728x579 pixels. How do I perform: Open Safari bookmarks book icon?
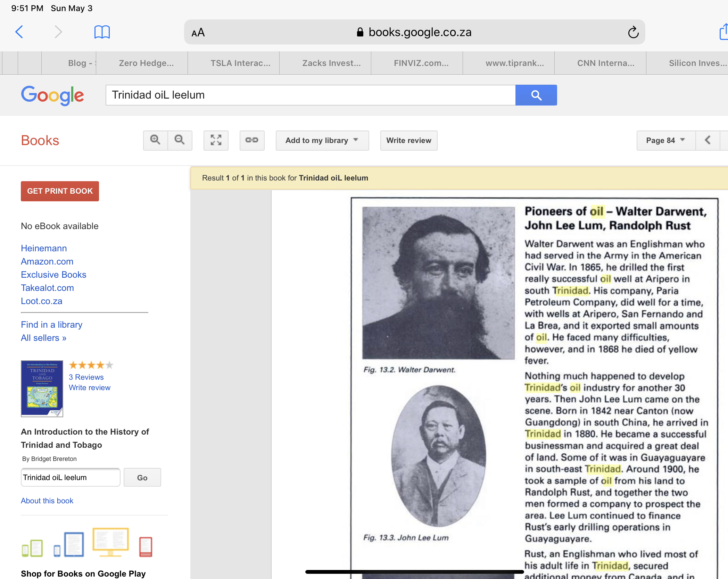[102, 32]
